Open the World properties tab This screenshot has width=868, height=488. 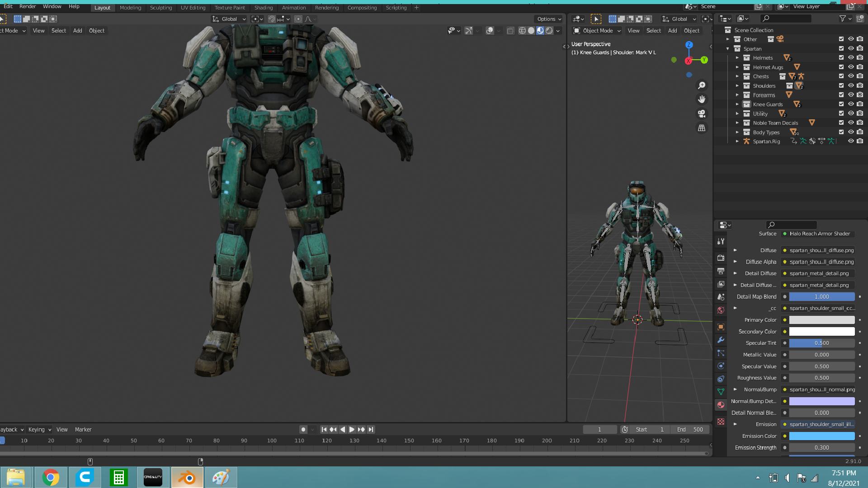(721, 310)
